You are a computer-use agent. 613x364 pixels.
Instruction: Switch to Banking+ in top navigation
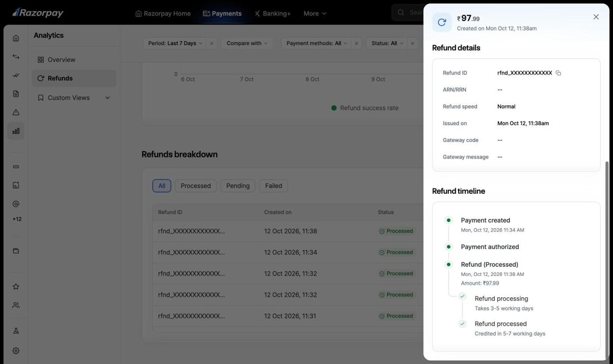pyautogui.click(x=273, y=14)
